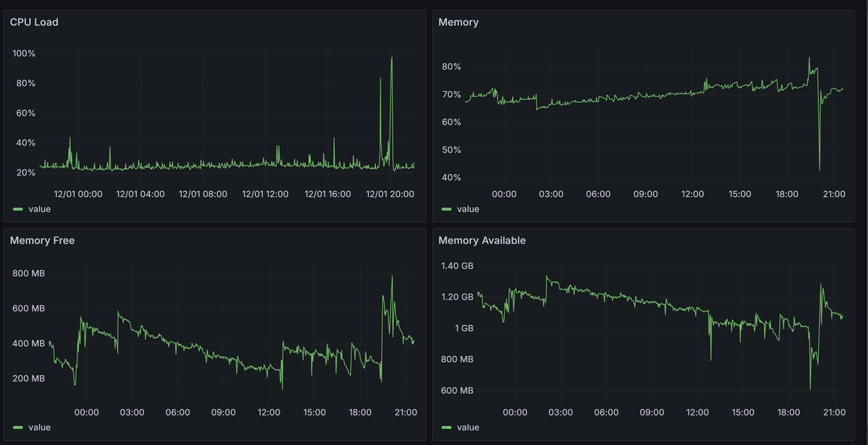Screen dimensions: 868x445
Task: Open the Memory Available panel title
Action: pyautogui.click(x=482, y=240)
